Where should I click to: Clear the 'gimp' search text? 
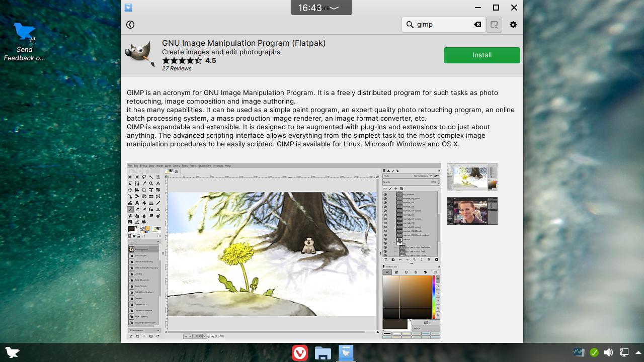(477, 25)
